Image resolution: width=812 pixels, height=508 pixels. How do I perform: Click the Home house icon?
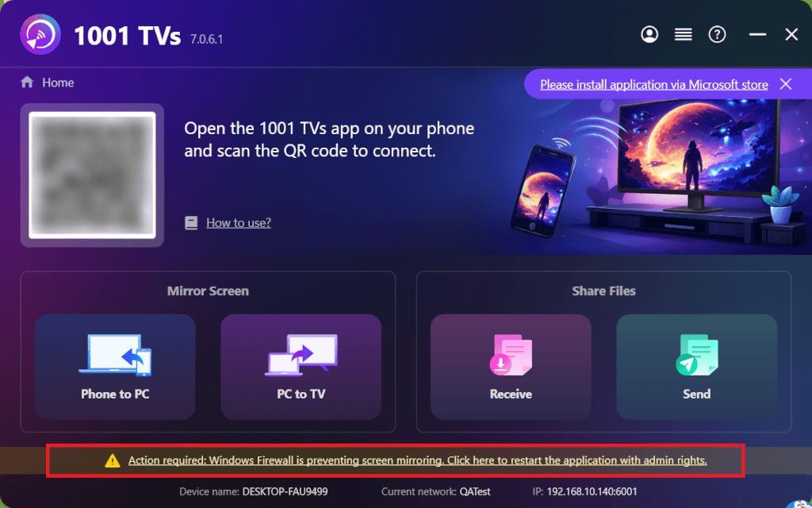point(27,82)
